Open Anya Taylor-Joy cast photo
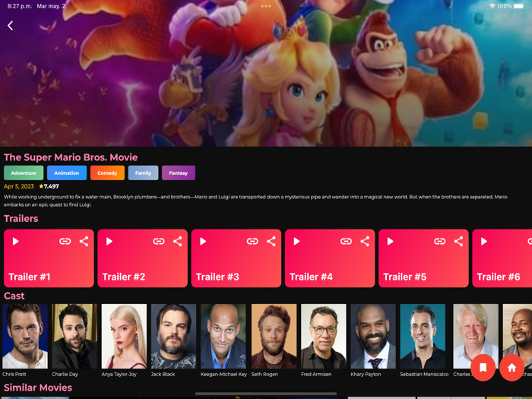532x399 pixels. (x=124, y=336)
